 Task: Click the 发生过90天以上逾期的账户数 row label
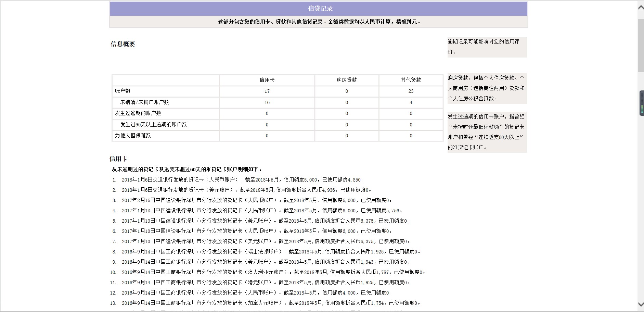[153, 125]
